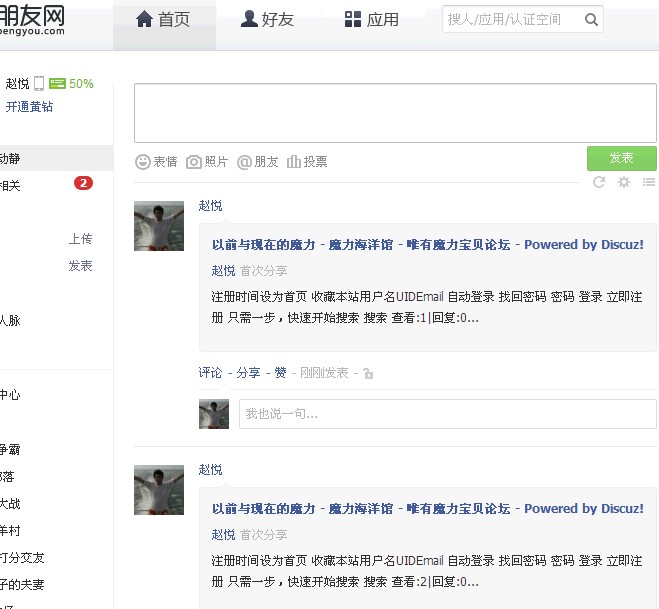Click the 50% profile completion indicator

[x=72, y=84]
